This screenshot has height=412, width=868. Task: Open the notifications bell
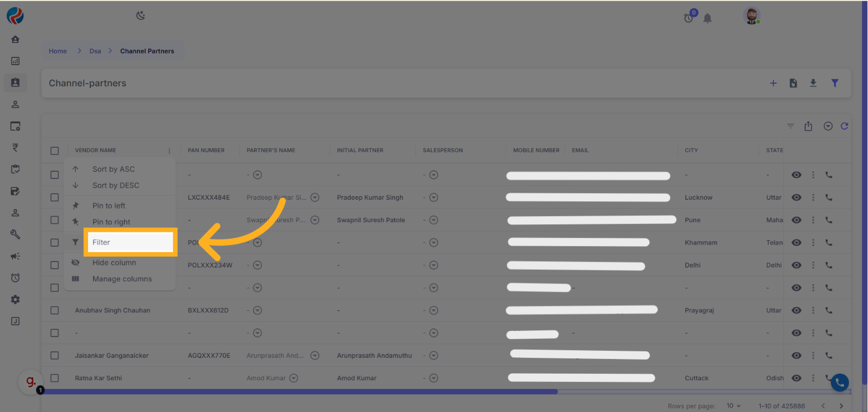point(707,19)
